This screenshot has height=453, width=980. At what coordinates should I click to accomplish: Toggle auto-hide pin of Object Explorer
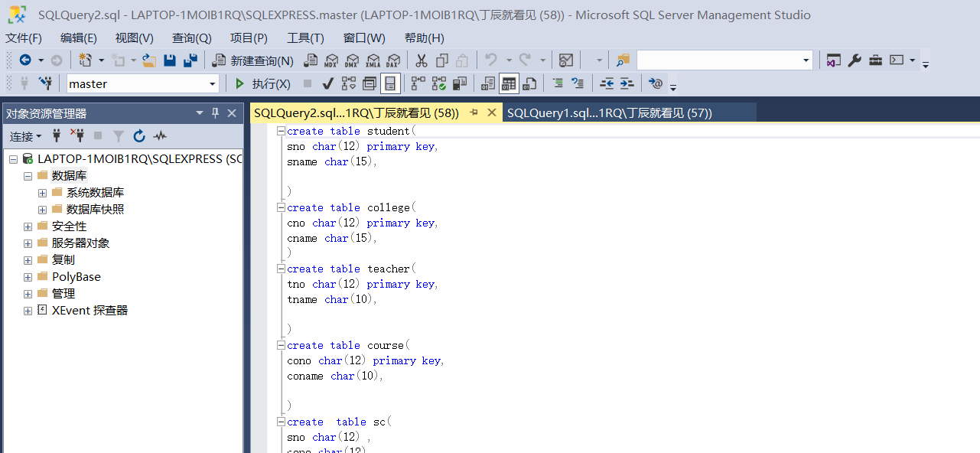coord(215,113)
